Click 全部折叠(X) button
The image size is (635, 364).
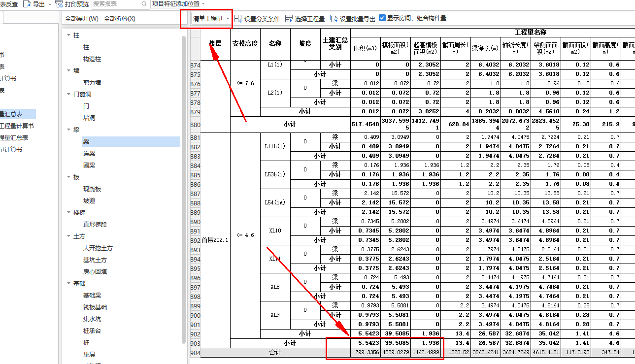(120, 19)
